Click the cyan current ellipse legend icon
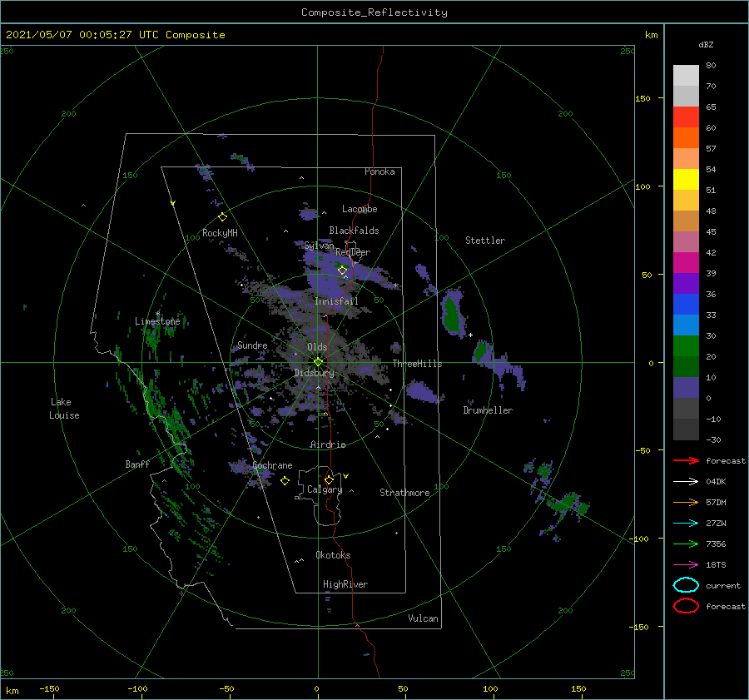The height and width of the screenshot is (700, 749). (686, 585)
